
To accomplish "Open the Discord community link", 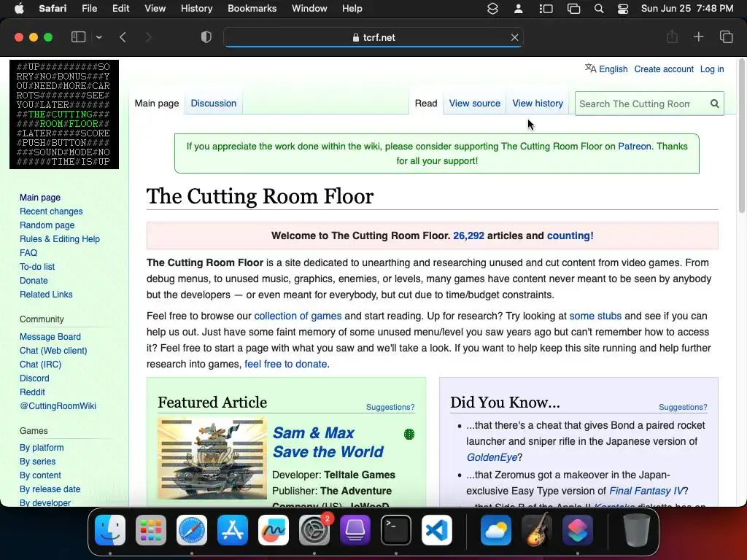I will 34,378.
